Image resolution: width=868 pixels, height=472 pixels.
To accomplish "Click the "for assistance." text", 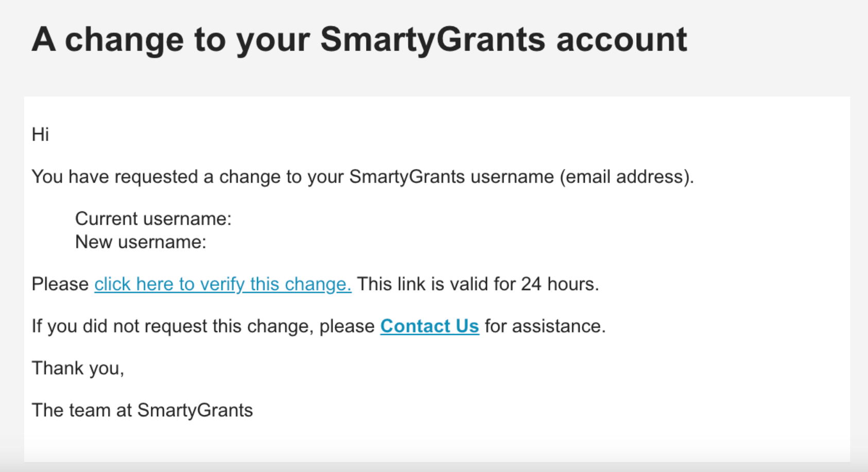I will click(545, 326).
